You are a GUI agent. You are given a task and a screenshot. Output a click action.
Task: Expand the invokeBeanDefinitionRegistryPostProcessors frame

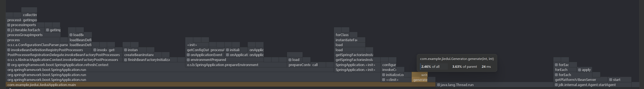[9, 50]
